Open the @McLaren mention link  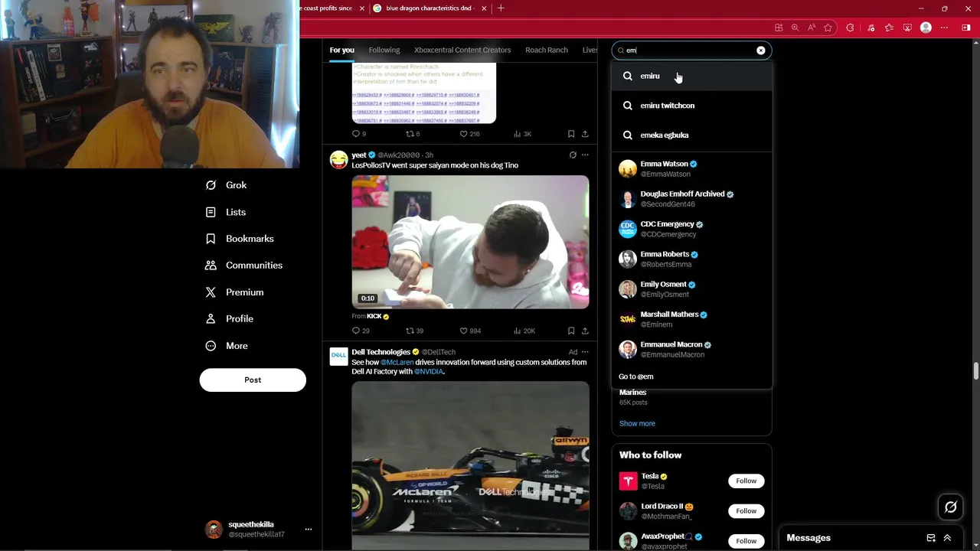pos(397,363)
